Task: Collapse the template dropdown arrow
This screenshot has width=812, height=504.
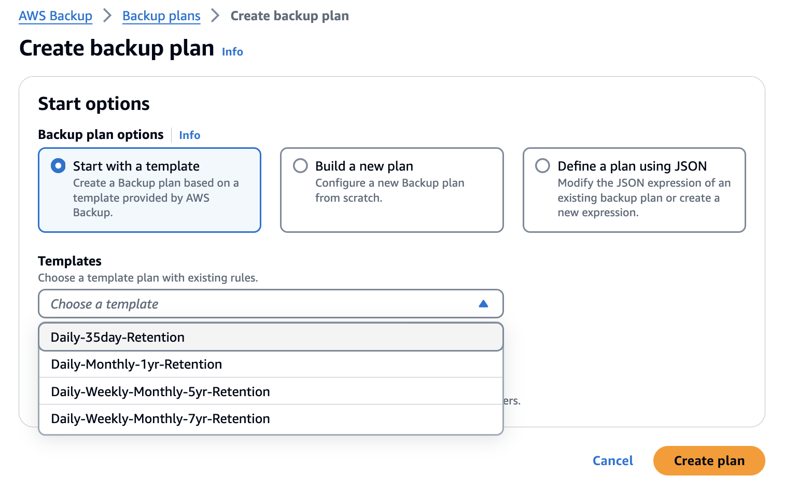Action: point(483,304)
